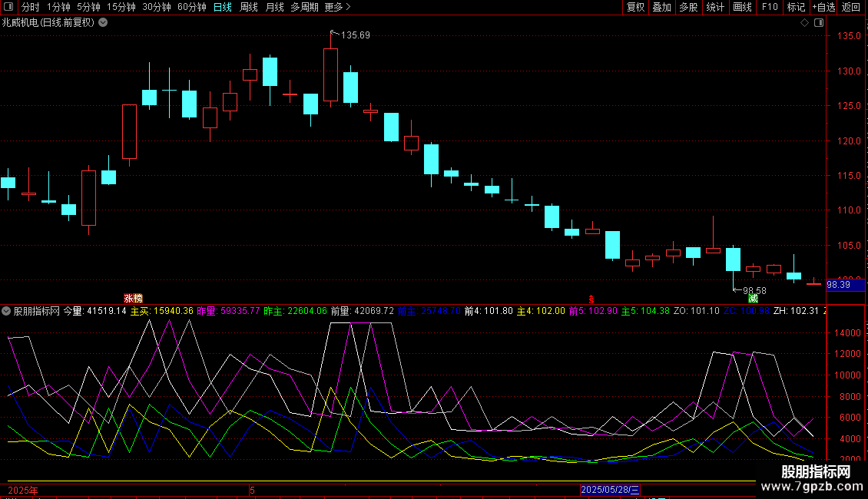Click the green 减 marker icon
This screenshot has width=868, height=499.
tap(753, 297)
